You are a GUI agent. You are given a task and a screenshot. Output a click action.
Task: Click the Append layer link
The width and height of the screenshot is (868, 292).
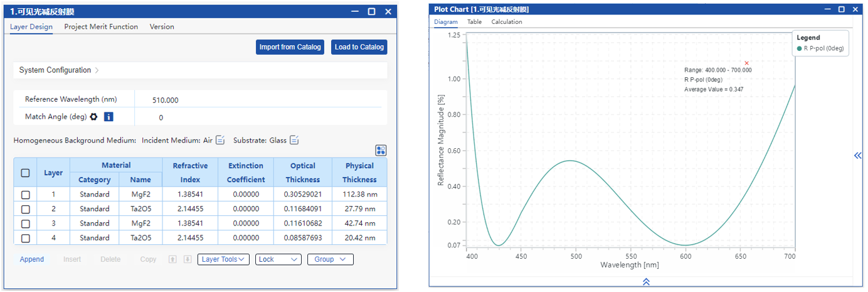(32, 259)
